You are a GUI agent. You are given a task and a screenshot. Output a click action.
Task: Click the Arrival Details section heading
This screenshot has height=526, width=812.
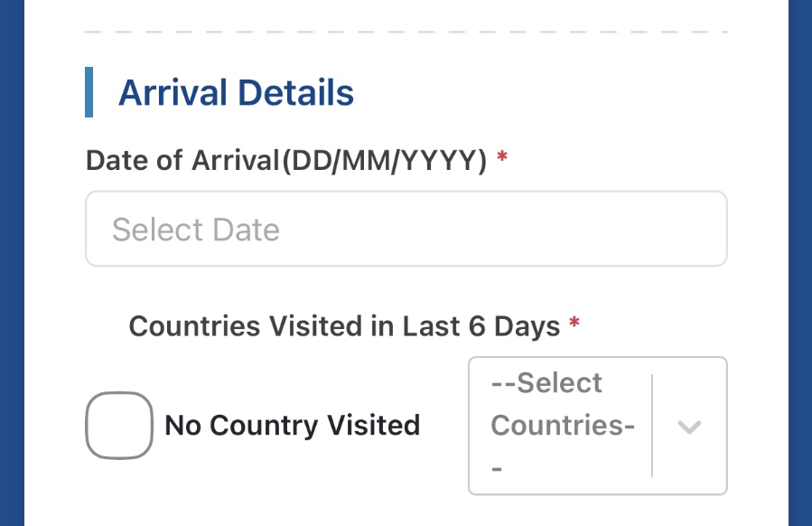coord(236,92)
